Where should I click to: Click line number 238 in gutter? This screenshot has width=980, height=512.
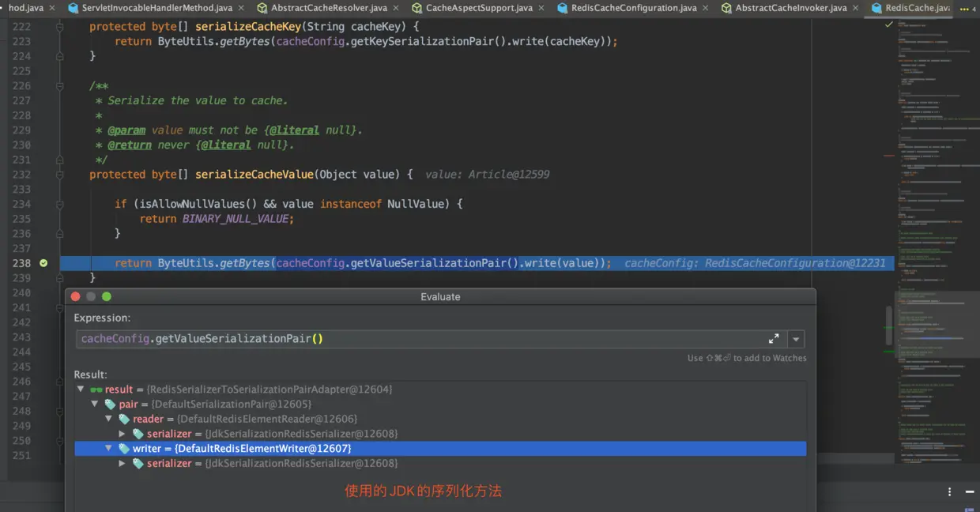(x=21, y=263)
